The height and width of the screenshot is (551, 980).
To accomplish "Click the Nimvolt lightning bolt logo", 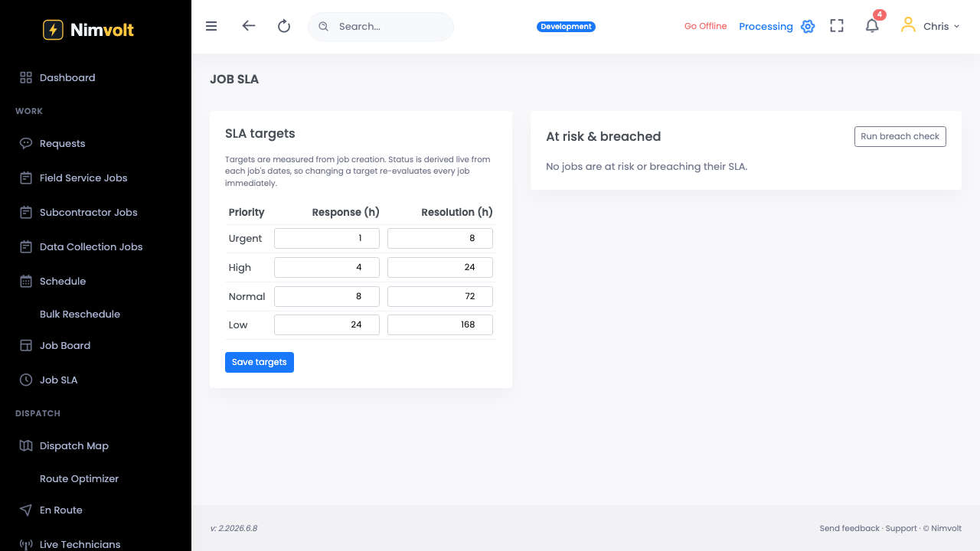I will click(x=53, y=30).
